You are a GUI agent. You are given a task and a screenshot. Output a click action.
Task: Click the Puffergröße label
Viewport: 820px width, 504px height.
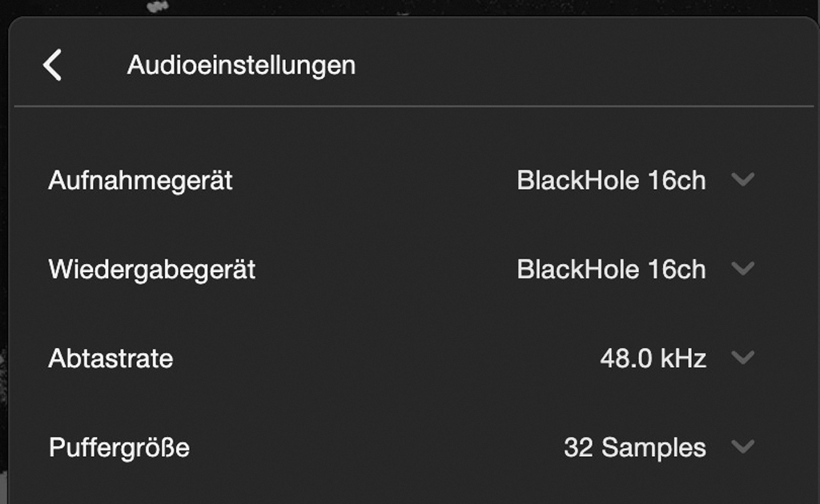point(119,447)
